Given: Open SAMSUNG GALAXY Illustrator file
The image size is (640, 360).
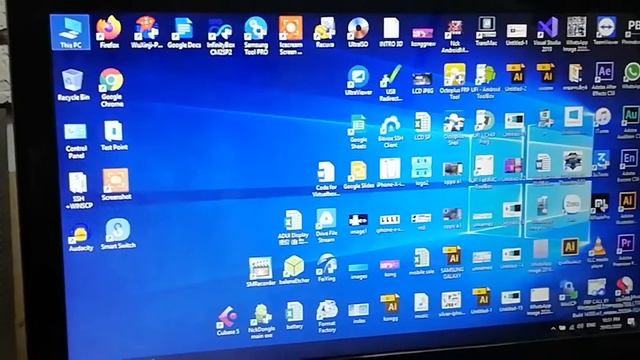Looking at the screenshot, I should pyautogui.click(x=451, y=263).
